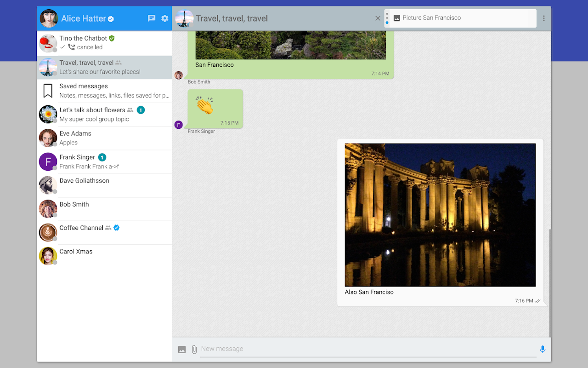Open settings with the gear icon
The height and width of the screenshot is (368, 588).
pyautogui.click(x=165, y=18)
